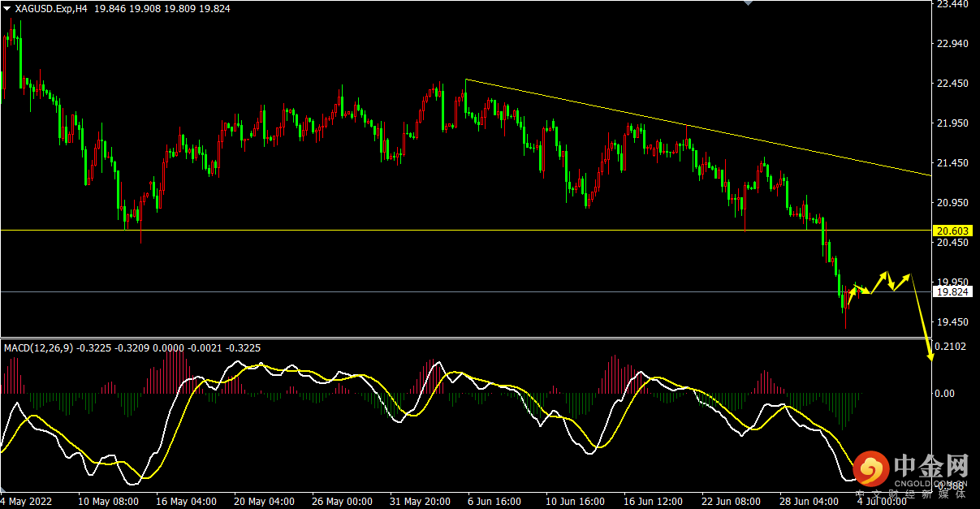Select the current price tag 19.824
Viewport: 980px width, 509px height.
953,292
